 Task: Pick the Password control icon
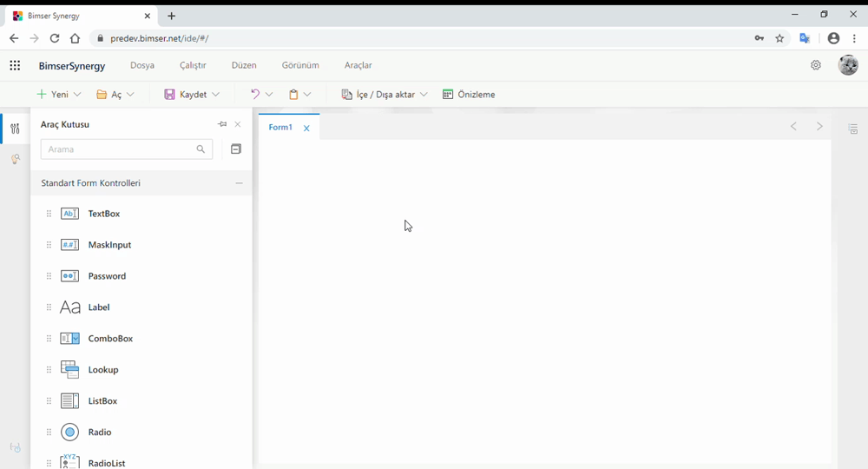[x=70, y=276]
